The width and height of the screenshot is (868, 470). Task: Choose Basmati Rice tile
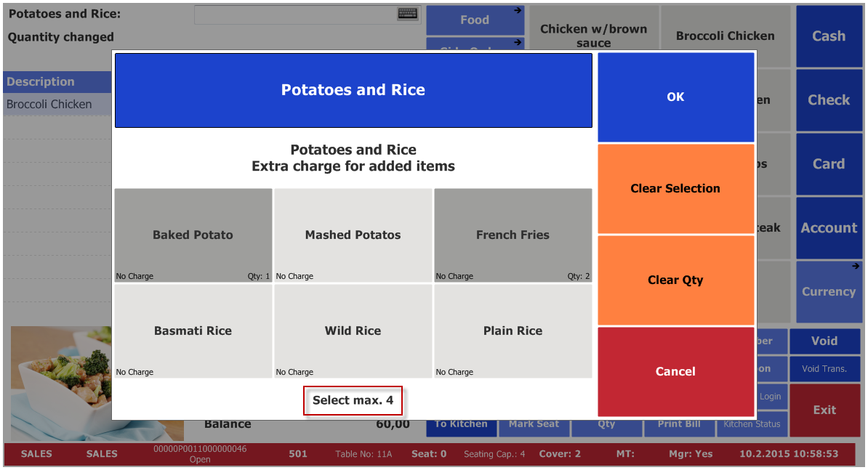pos(193,331)
